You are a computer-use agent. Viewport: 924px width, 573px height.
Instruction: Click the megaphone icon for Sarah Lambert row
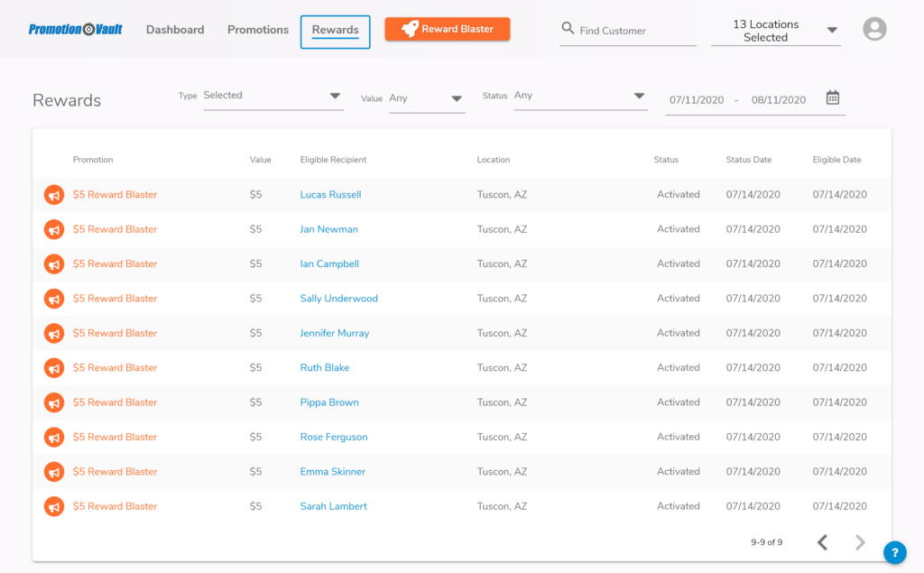pyautogui.click(x=54, y=506)
